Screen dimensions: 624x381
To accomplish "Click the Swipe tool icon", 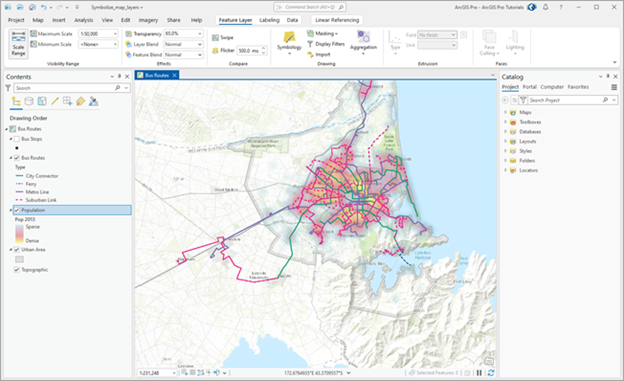I will point(215,37).
